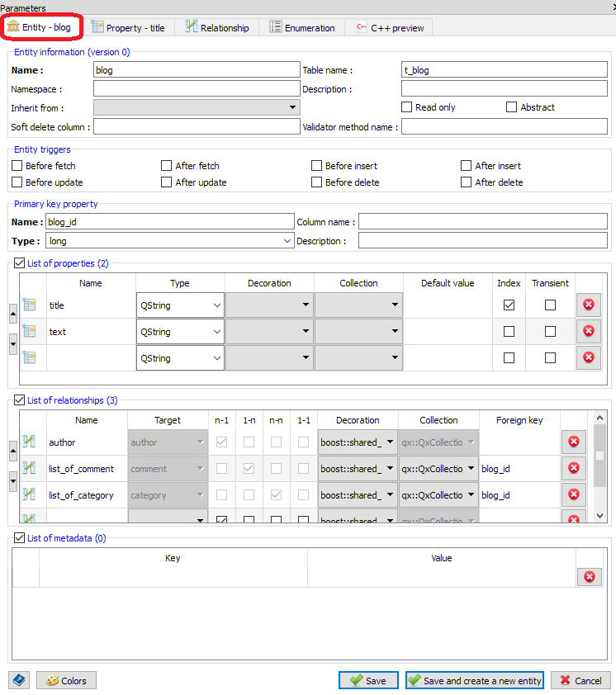Open the Type dropdown for text property
Image resolution: width=616 pixels, height=695 pixels.
180,332
